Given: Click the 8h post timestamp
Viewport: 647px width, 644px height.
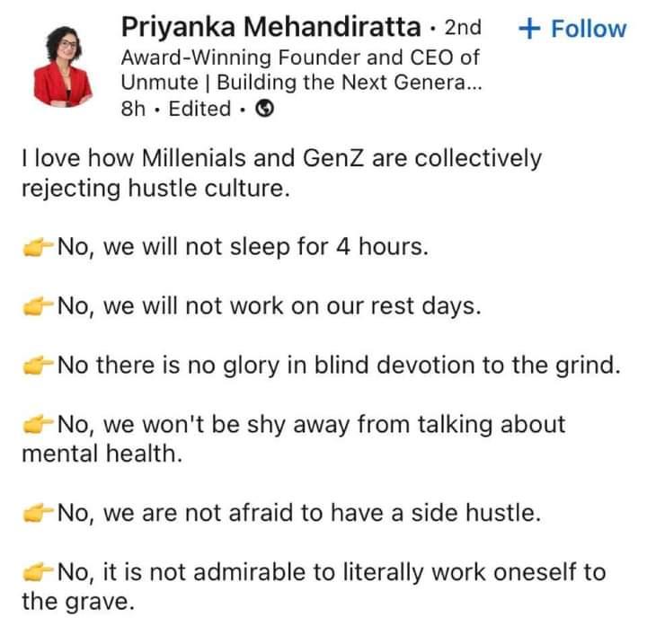Looking at the screenshot, I should pyautogui.click(x=132, y=110).
